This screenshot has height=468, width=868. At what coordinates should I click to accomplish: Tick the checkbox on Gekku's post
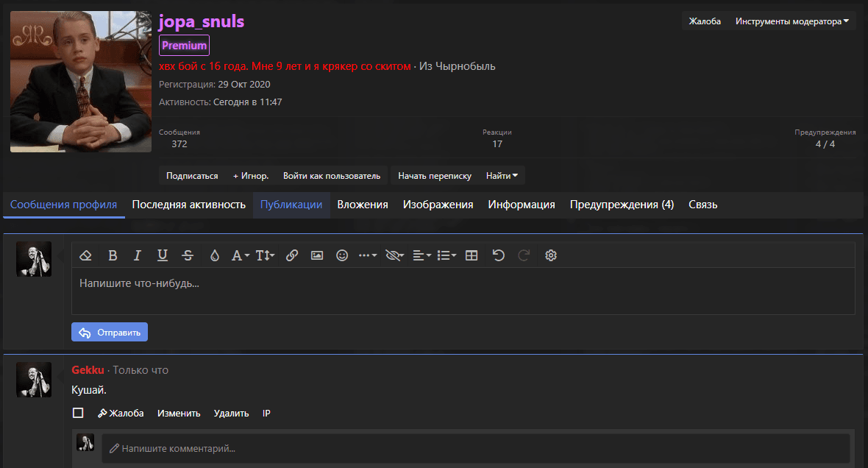(x=78, y=413)
